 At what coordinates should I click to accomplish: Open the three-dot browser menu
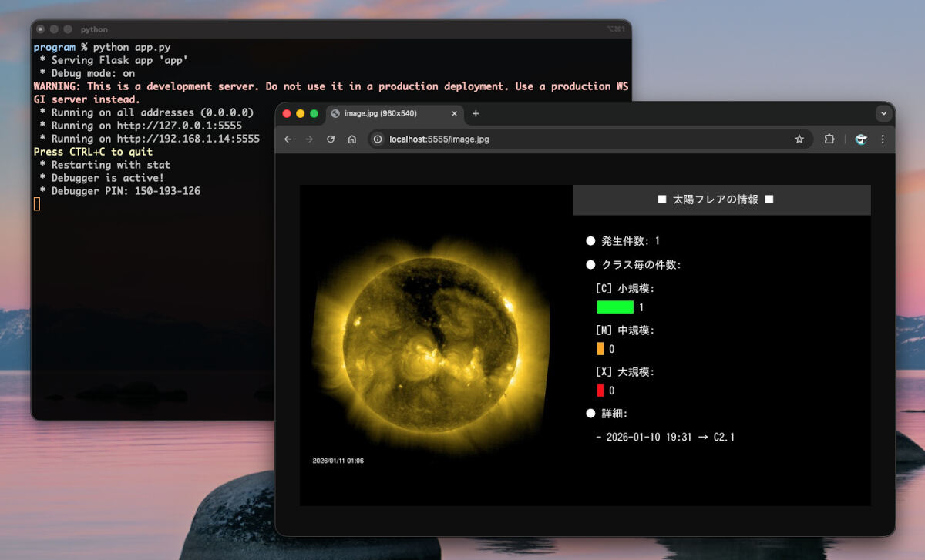(x=883, y=139)
